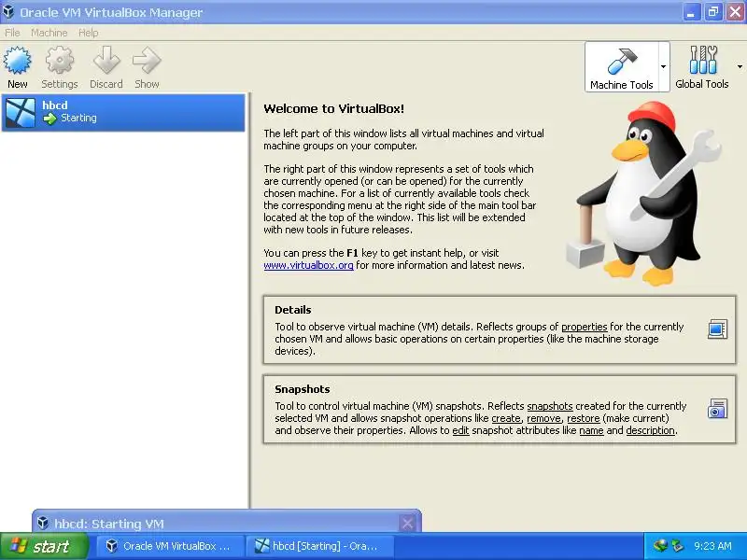This screenshot has height=560, width=747.
Task: Click the hbcd VM operating system icon
Action: (21, 112)
